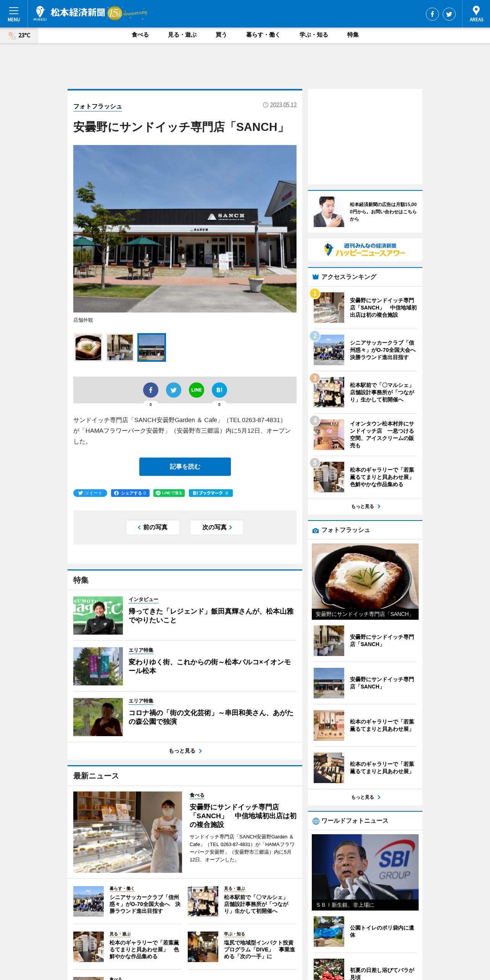490x980 pixels.
Task: Click the インタビュー tag
Action: pos(143,600)
